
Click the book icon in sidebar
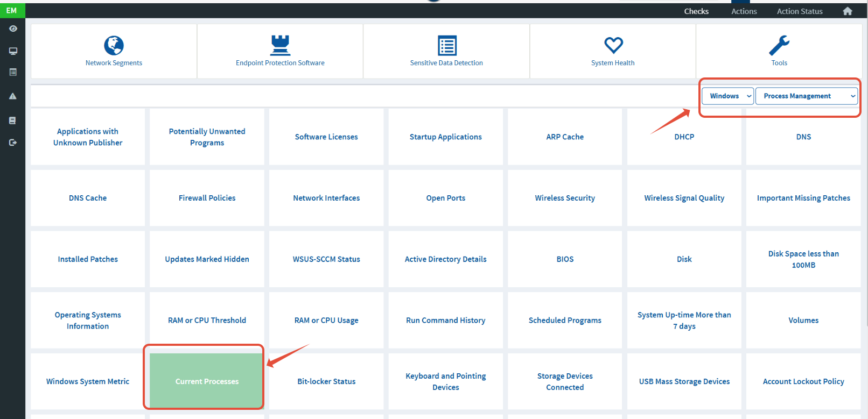tap(13, 120)
